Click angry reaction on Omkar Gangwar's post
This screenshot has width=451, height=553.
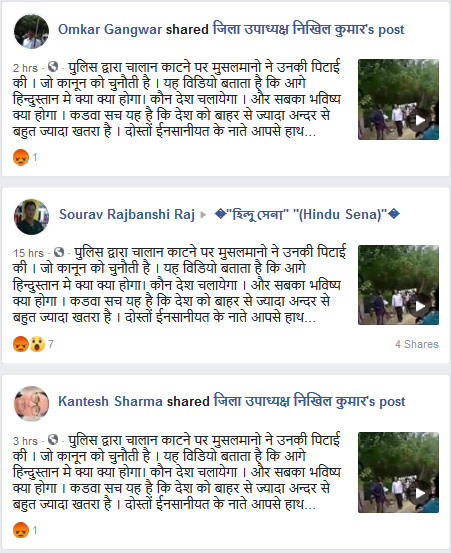(21, 157)
